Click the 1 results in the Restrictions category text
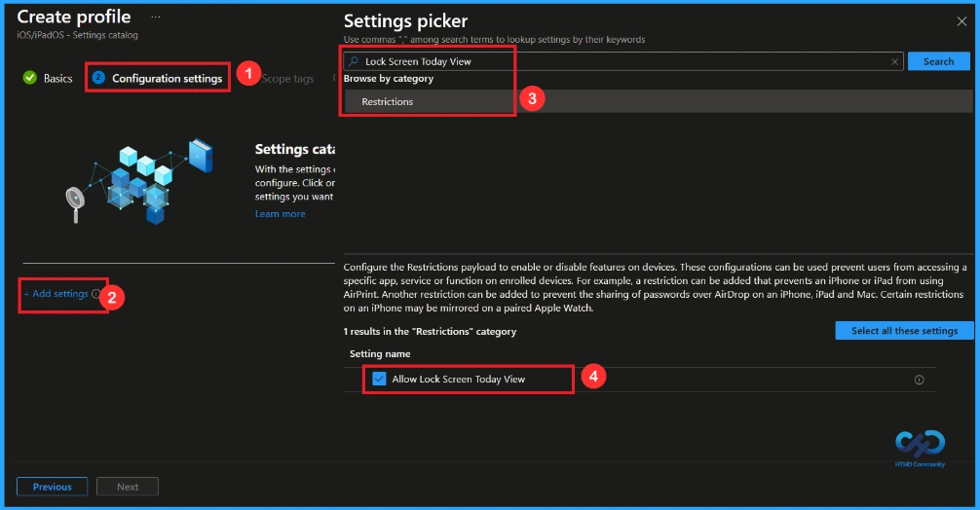980x510 pixels. click(430, 332)
